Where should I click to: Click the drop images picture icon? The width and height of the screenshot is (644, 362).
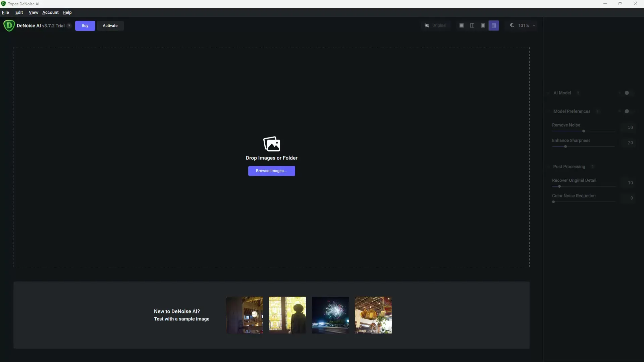(272, 144)
